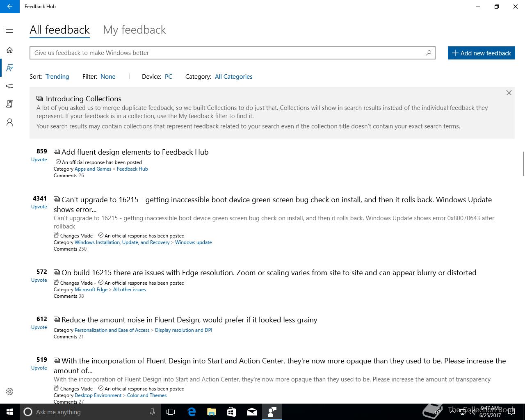Click Add new feedback button

click(x=481, y=53)
